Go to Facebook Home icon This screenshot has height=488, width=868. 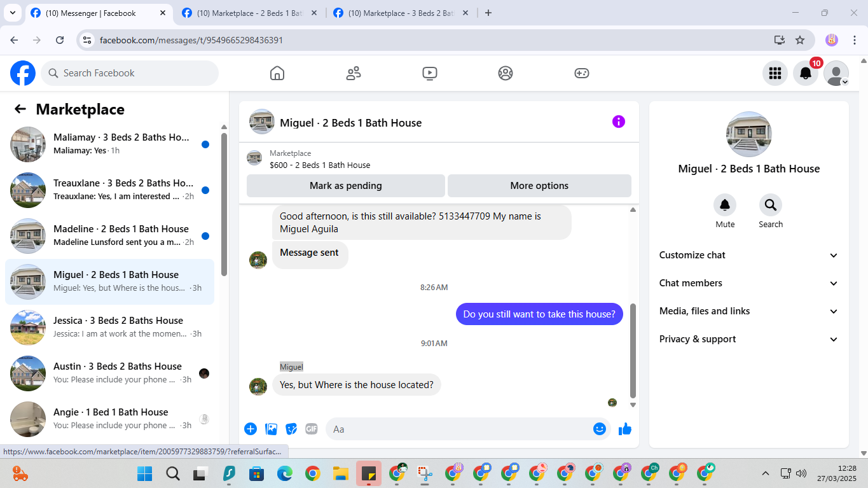[277, 73]
